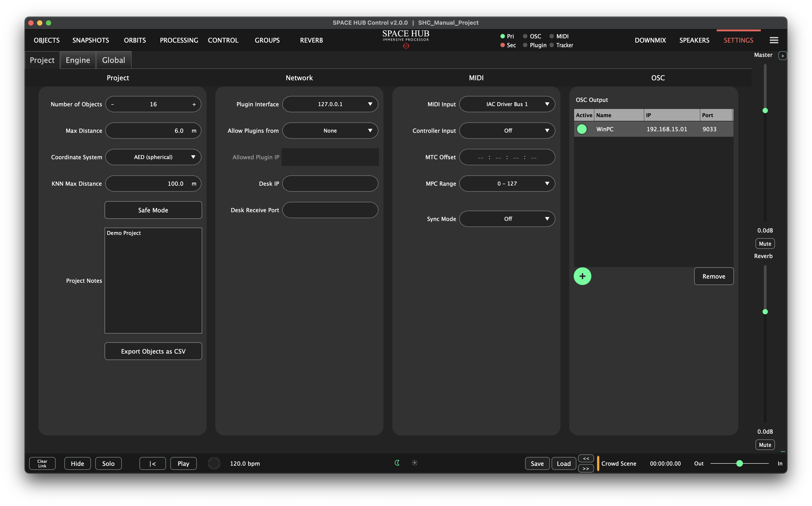The height and width of the screenshot is (506, 812).
Task: Click inside the Desk IP input field
Action: pos(330,183)
